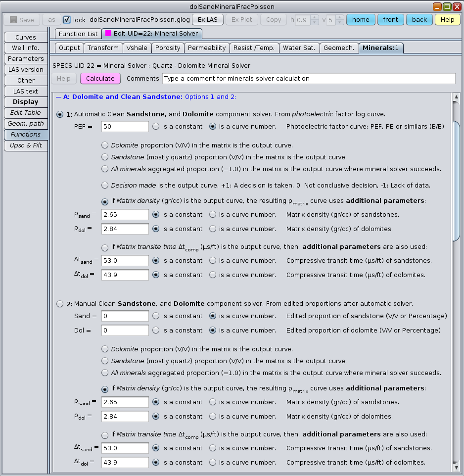Click the vertical scrollbar thumb

click(x=456, y=181)
